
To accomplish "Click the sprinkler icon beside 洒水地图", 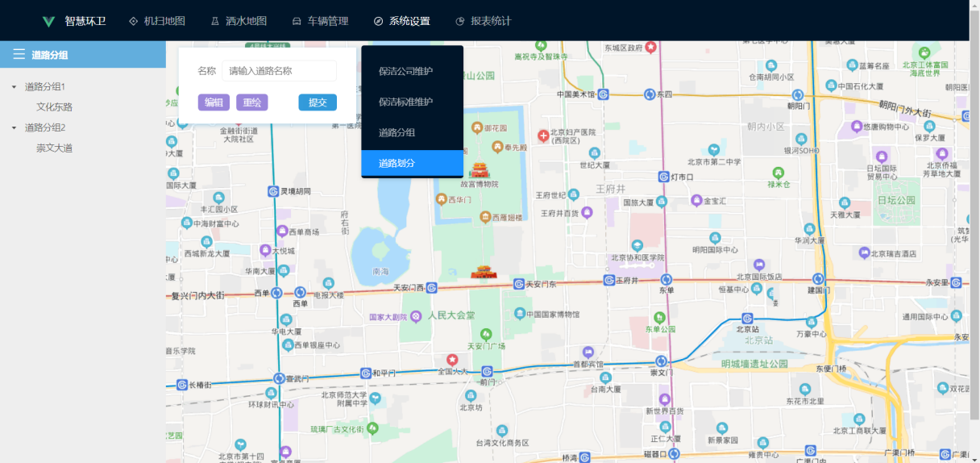I will [214, 21].
